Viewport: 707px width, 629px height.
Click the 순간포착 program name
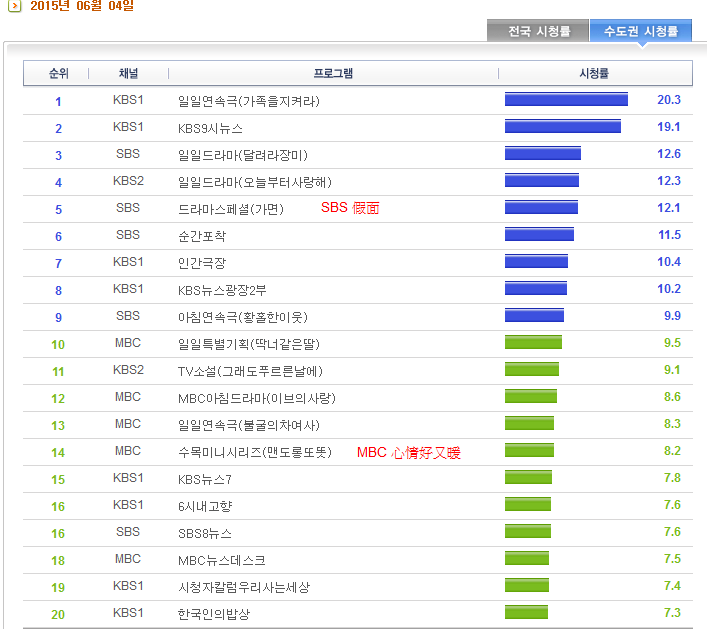pyautogui.click(x=202, y=236)
